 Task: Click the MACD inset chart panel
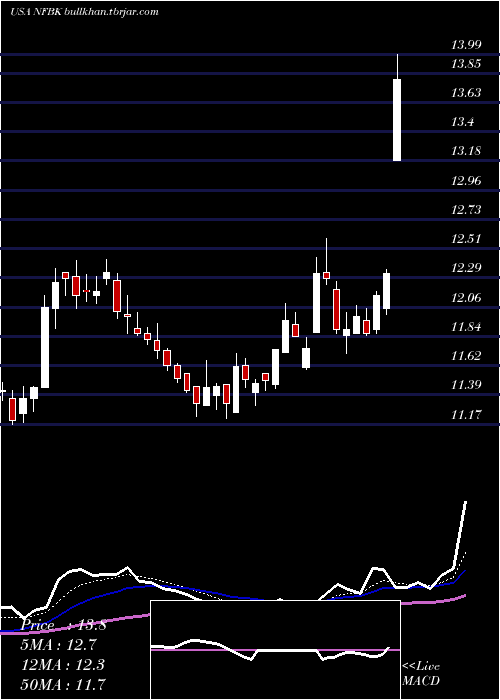tap(275, 650)
